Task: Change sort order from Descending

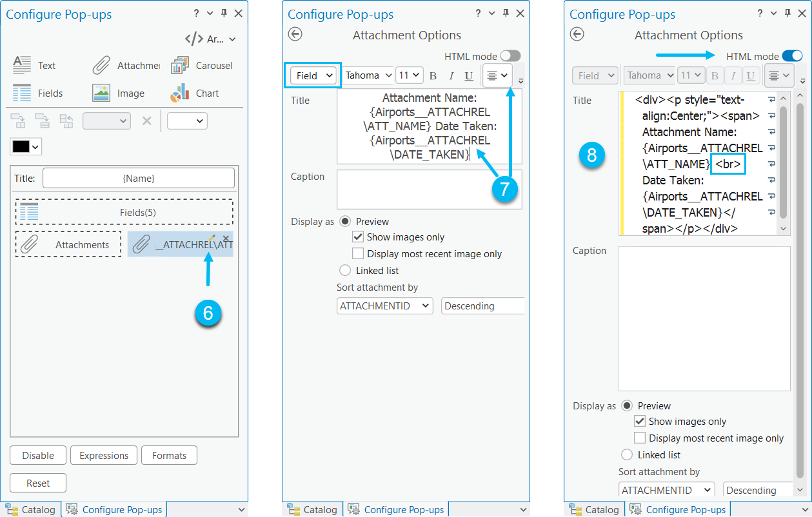Action: pos(482,306)
